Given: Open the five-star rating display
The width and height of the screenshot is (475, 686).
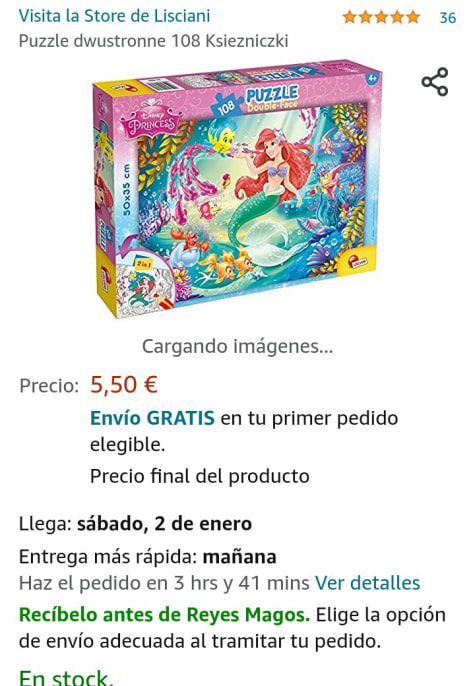Looking at the screenshot, I should [381, 17].
